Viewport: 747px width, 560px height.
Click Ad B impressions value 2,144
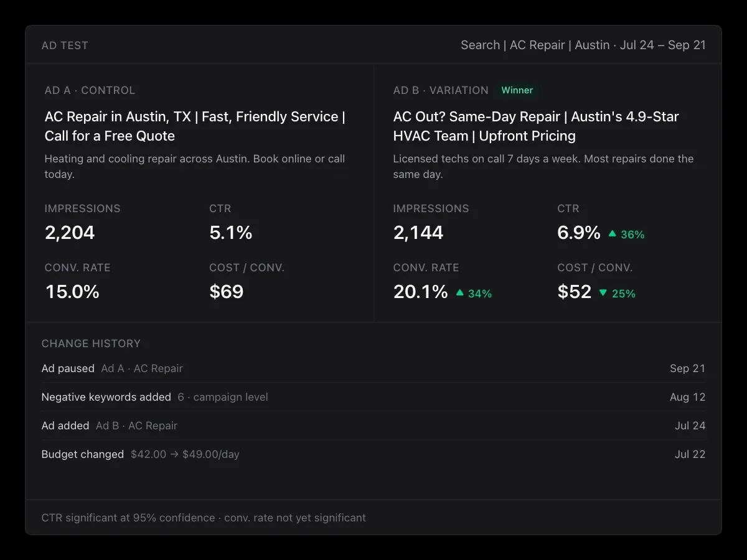(x=418, y=233)
